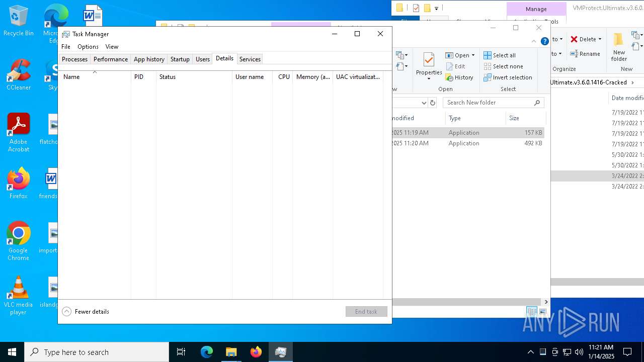Sort Explorer files by Type column
This screenshot has height=362, width=644.
[x=475, y=118]
